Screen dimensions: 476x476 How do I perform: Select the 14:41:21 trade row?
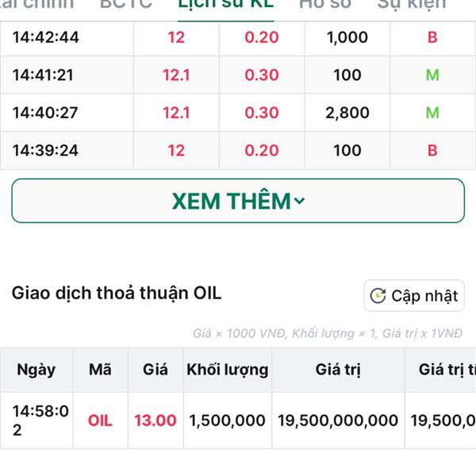point(238,75)
